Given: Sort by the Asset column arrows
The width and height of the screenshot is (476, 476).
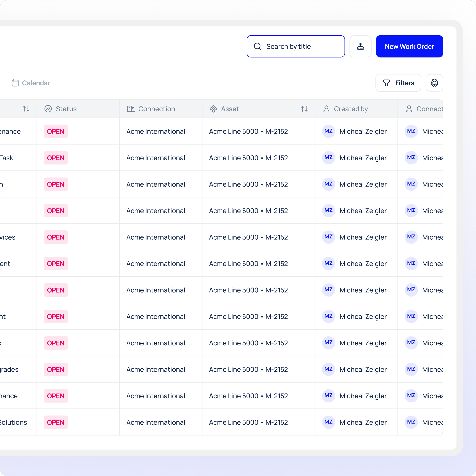Looking at the screenshot, I should click(304, 109).
